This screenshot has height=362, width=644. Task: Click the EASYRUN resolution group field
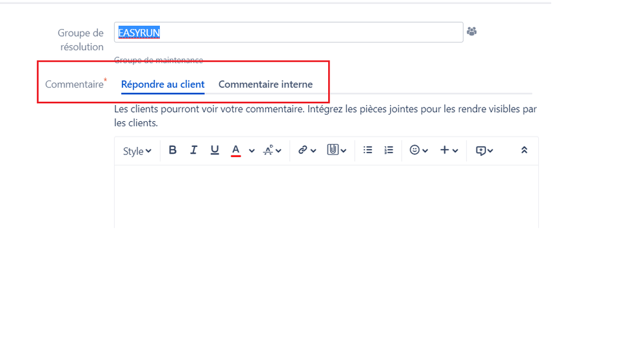tap(289, 32)
